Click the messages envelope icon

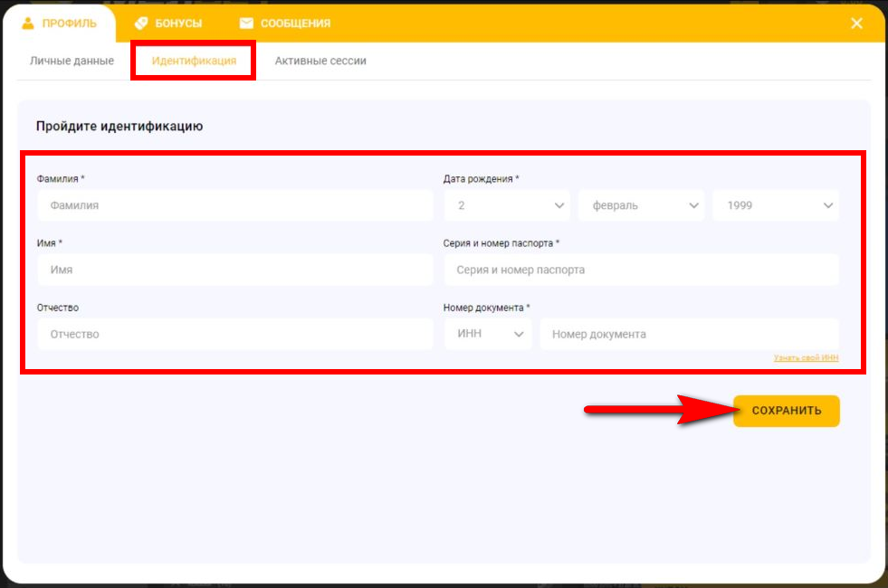[x=246, y=24]
